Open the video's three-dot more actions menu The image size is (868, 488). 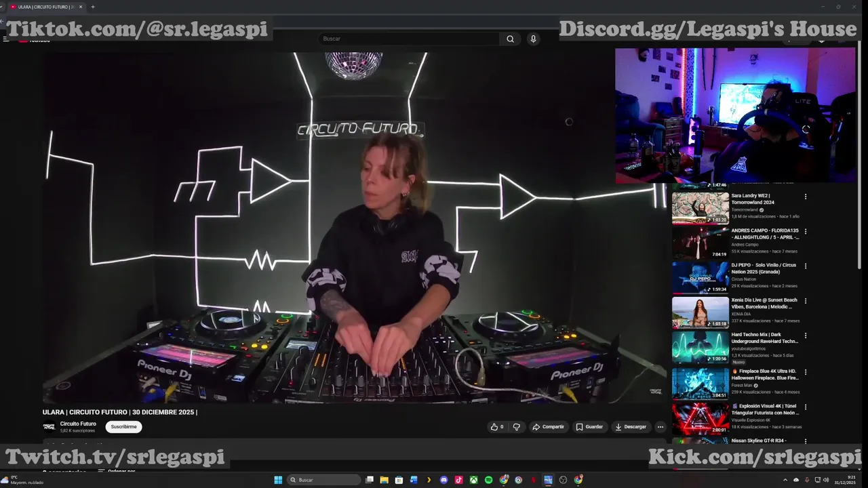(x=660, y=427)
